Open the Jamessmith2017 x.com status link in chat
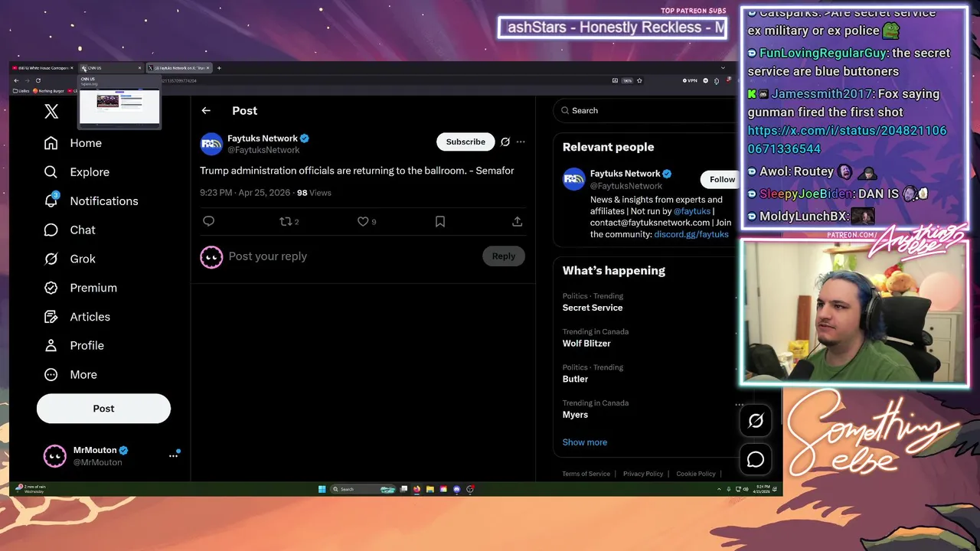Image resolution: width=980 pixels, height=551 pixels. click(x=847, y=139)
